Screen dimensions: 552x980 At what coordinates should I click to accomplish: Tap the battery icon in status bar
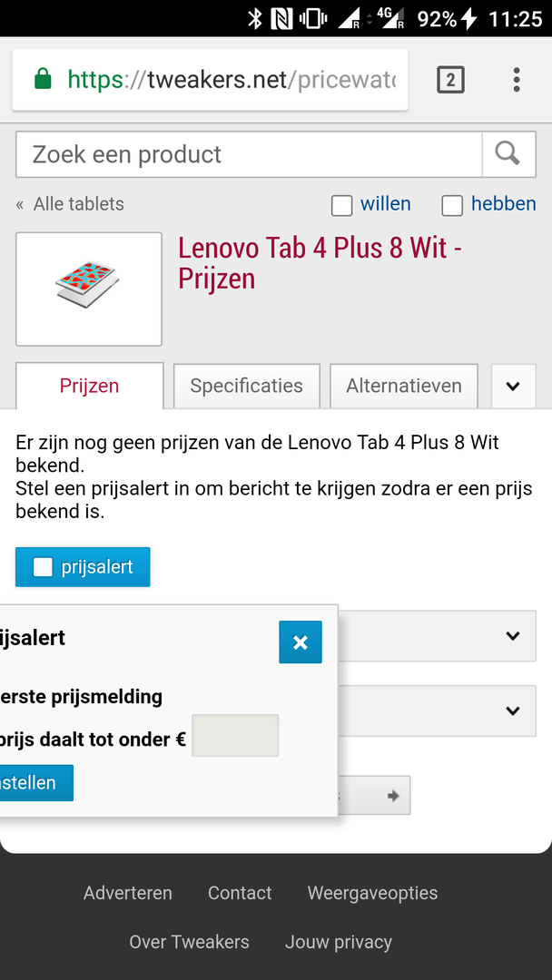pos(468,18)
